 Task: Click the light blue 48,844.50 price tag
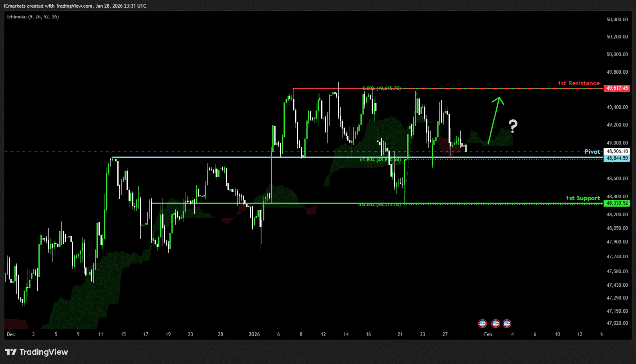617,158
